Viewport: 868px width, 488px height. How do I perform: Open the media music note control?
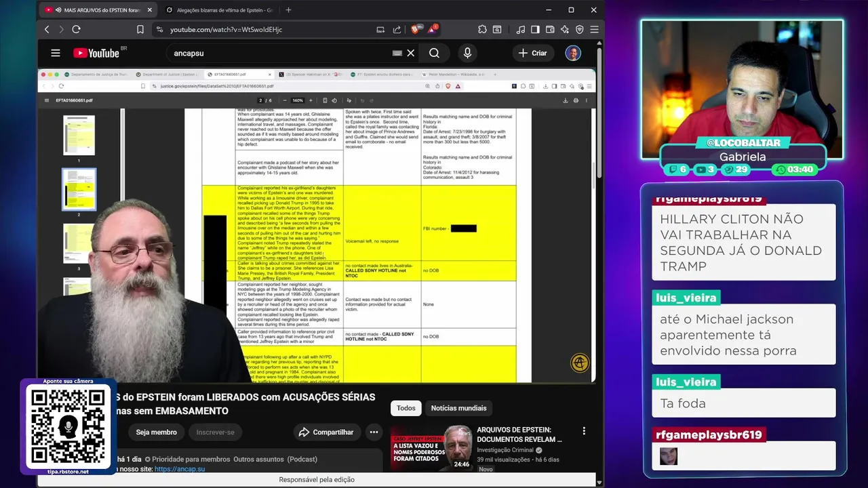click(521, 29)
